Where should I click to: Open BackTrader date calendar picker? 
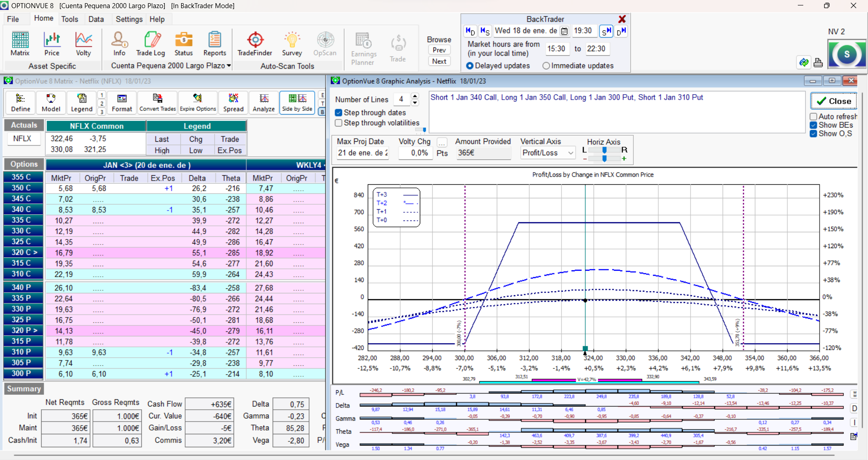pos(564,31)
